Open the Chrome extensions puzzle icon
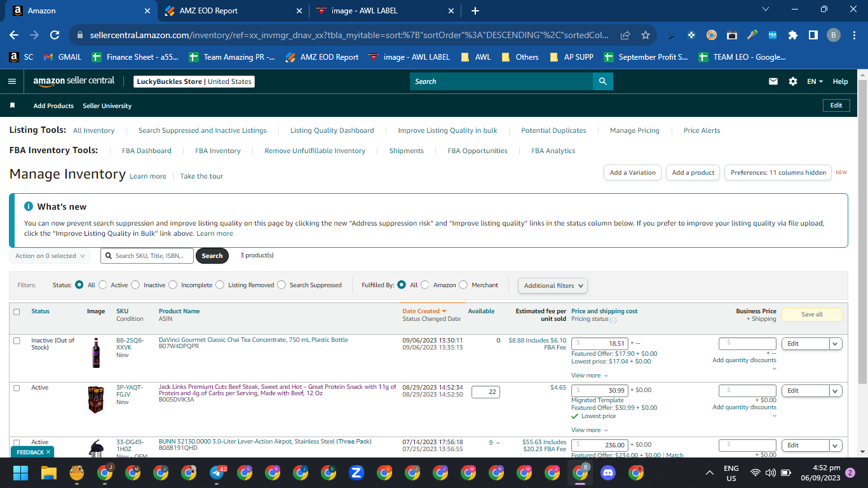Screen dimensions: 868x488 pos(793,35)
